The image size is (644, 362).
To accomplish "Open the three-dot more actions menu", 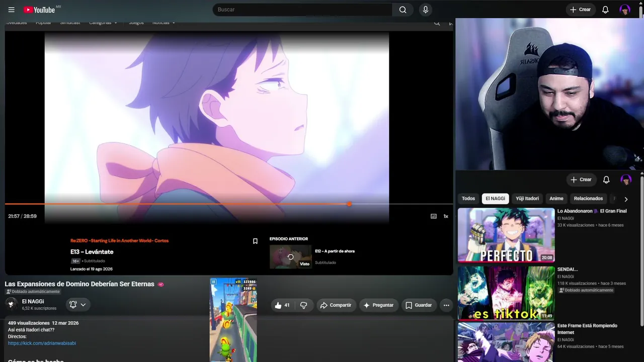I will tap(446, 305).
